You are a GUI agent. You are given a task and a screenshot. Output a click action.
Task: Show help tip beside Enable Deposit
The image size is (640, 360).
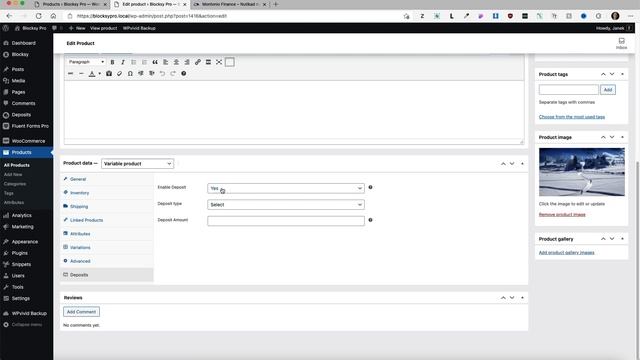[x=370, y=187]
